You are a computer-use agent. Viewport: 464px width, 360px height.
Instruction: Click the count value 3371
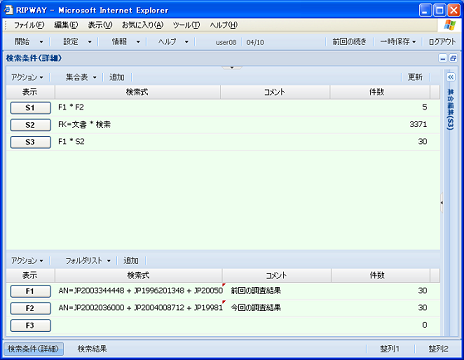coord(418,124)
